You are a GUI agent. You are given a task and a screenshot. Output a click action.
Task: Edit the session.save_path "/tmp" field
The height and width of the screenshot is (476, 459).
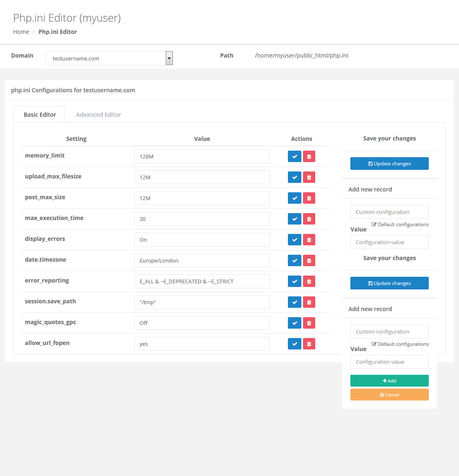202,302
